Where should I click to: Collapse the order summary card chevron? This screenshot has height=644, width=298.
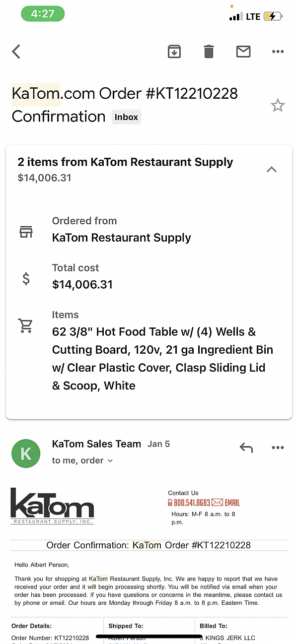coord(272,169)
